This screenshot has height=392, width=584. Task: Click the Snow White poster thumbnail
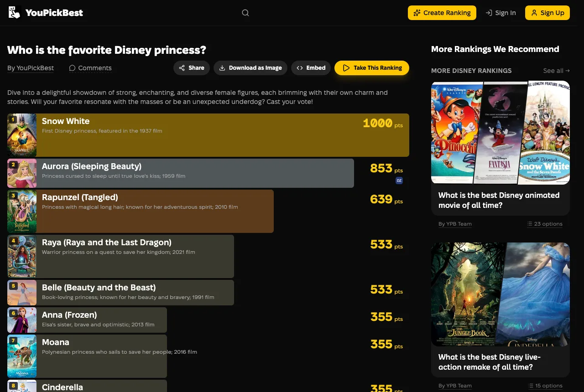22,135
